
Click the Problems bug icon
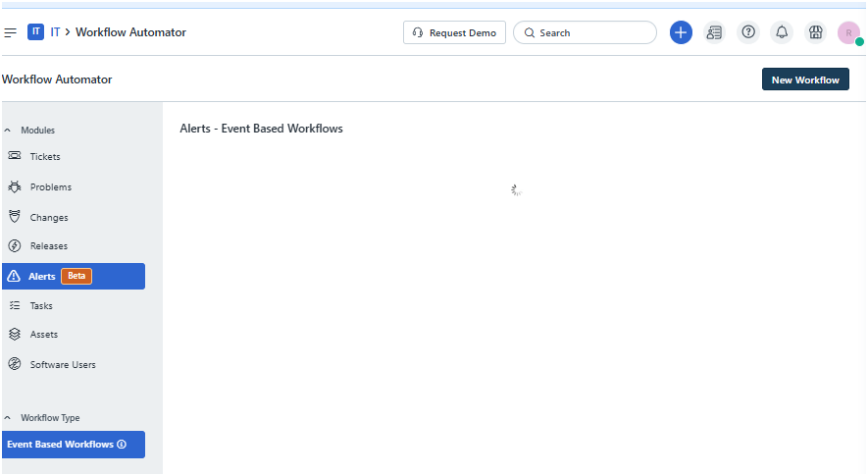point(15,186)
